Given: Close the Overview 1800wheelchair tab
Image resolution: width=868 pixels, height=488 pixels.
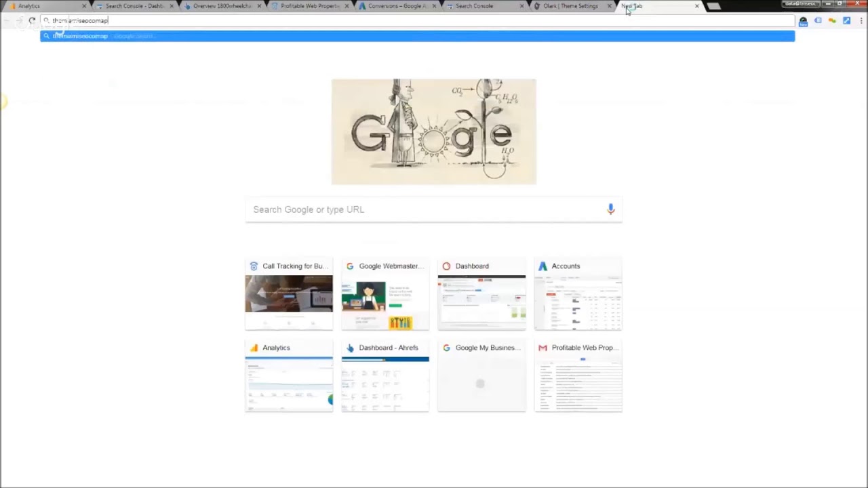Looking at the screenshot, I should pos(259,6).
